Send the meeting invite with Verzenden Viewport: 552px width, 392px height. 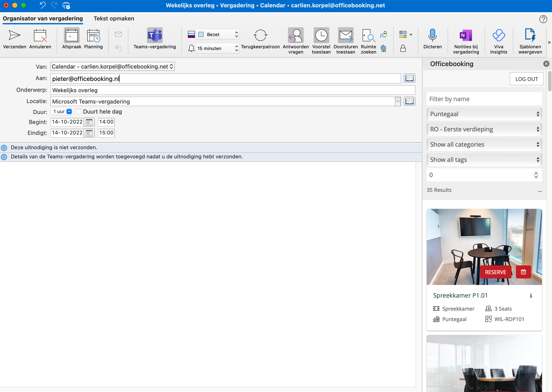(15, 39)
